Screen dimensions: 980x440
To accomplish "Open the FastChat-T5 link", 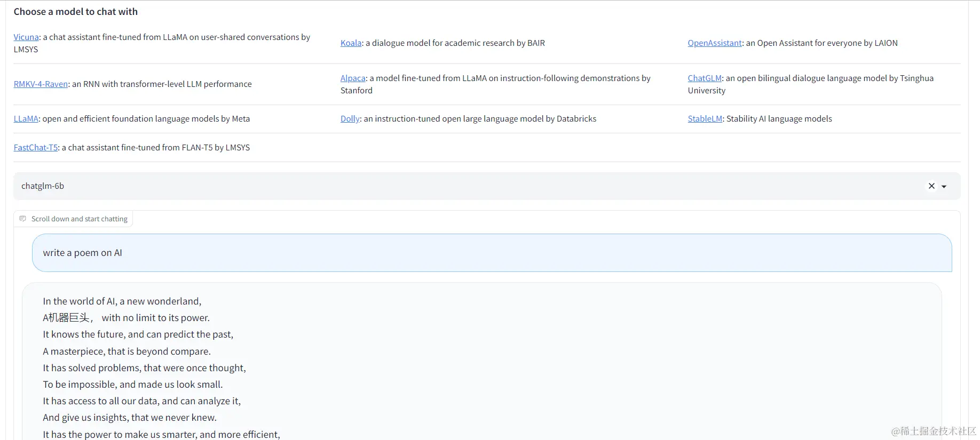I will point(36,148).
